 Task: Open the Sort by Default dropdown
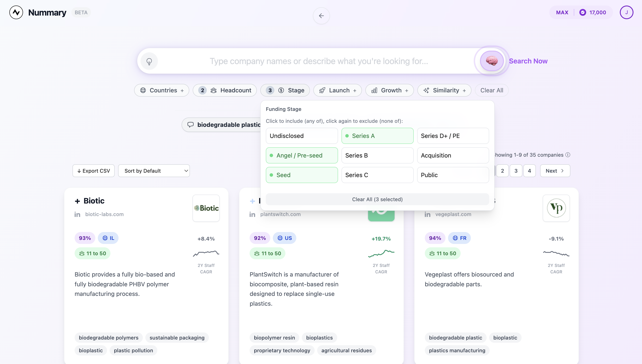154,171
